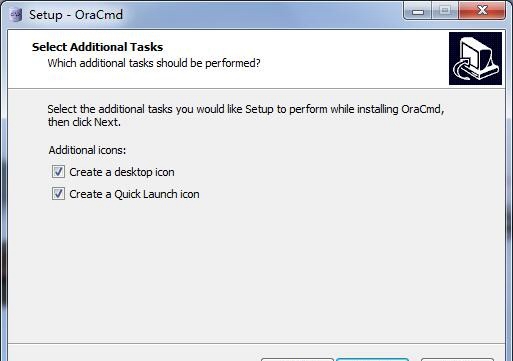This screenshot has height=361, width=513.
Task: Click the bottom button left of highlighted one
Action: (x=297, y=359)
